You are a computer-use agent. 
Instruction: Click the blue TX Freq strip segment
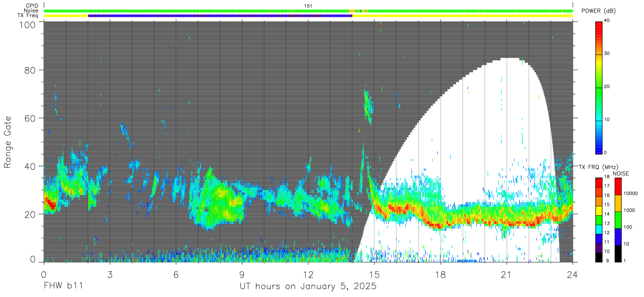pyautogui.click(x=220, y=16)
